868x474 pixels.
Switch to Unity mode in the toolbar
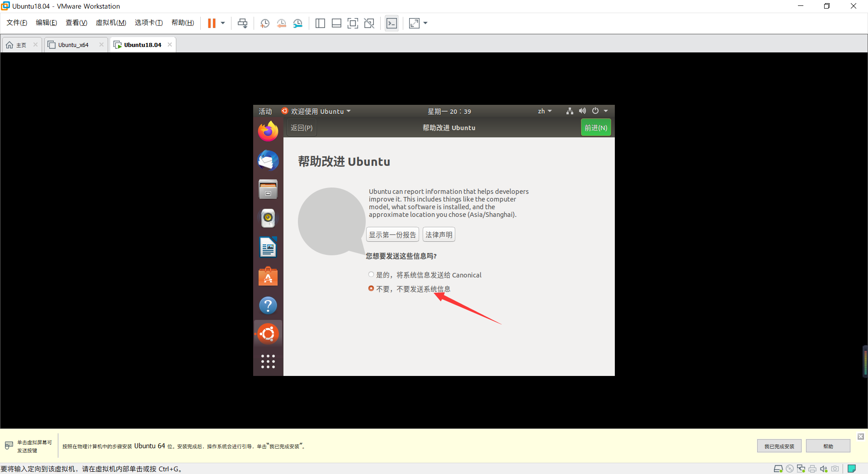[369, 23]
